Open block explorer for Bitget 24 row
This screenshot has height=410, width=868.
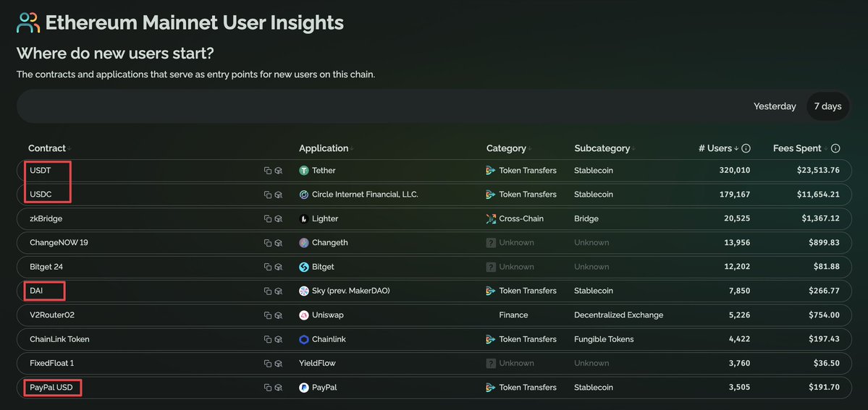279,267
